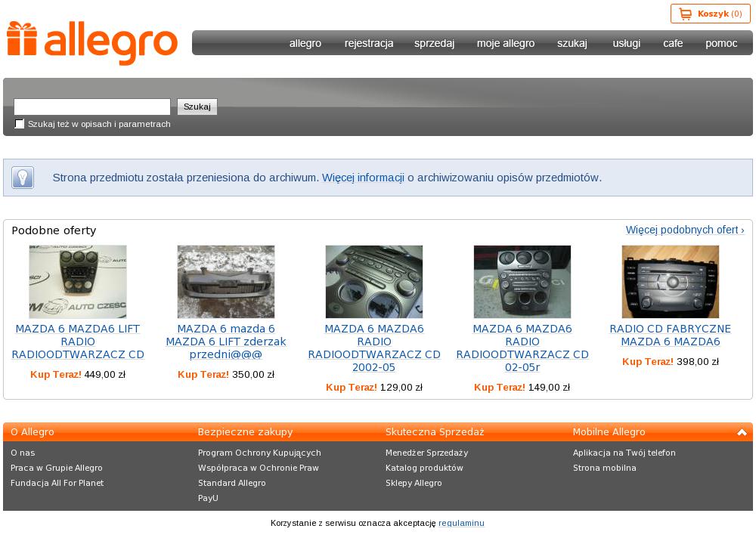
Task: Open moje allegro from the navigation
Action: point(506,43)
